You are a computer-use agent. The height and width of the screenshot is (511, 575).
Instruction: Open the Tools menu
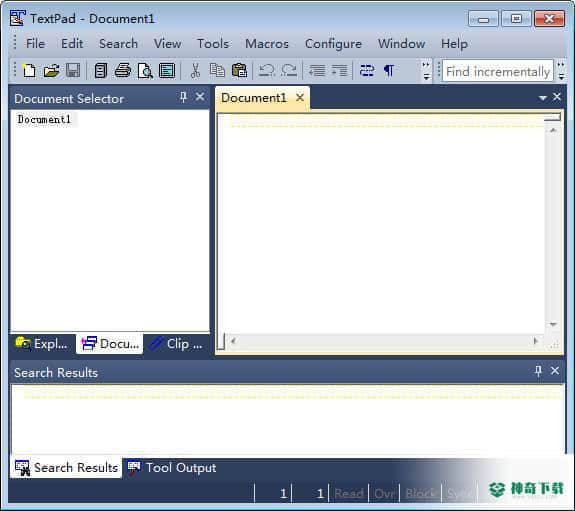point(213,44)
